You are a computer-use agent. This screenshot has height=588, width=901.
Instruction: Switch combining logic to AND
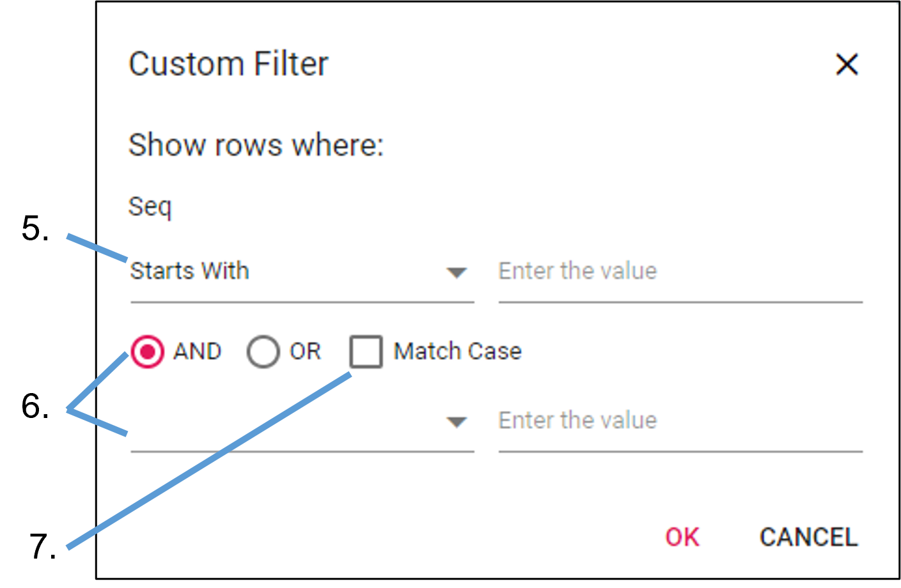point(148,351)
